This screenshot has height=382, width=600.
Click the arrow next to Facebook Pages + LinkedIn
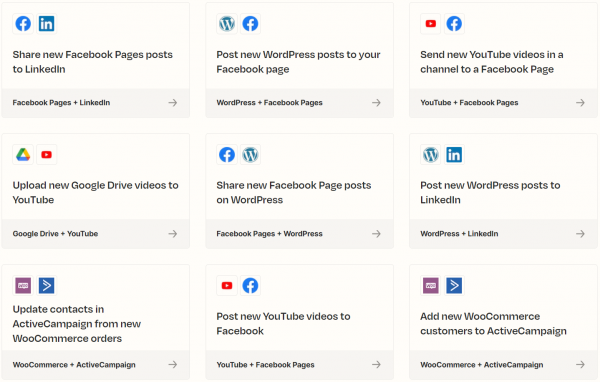pyautogui.click(x=173, y=103)
